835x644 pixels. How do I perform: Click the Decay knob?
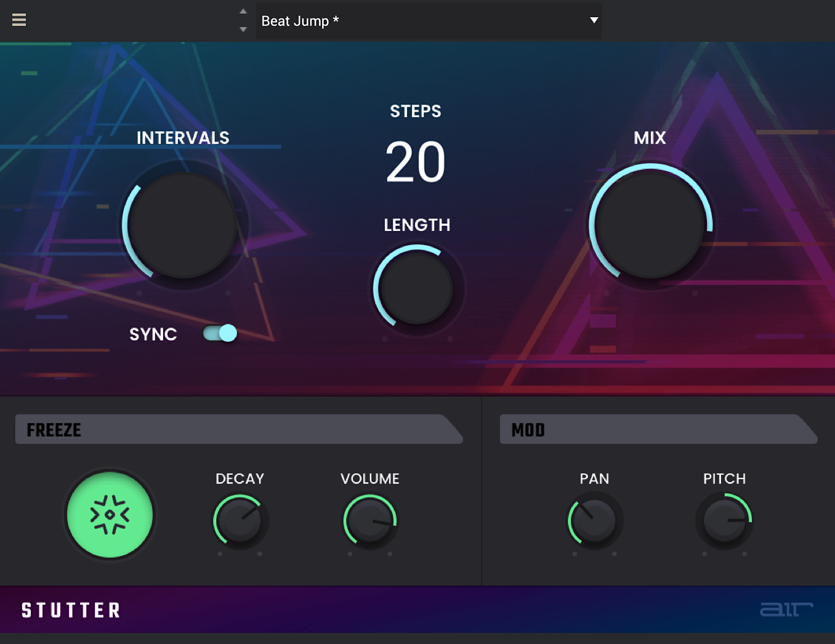point(240,520)
